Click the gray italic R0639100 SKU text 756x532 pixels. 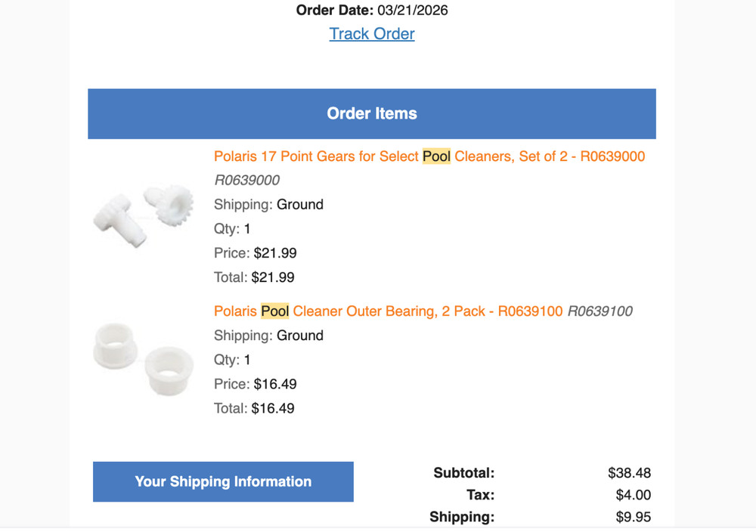point(600,311)
